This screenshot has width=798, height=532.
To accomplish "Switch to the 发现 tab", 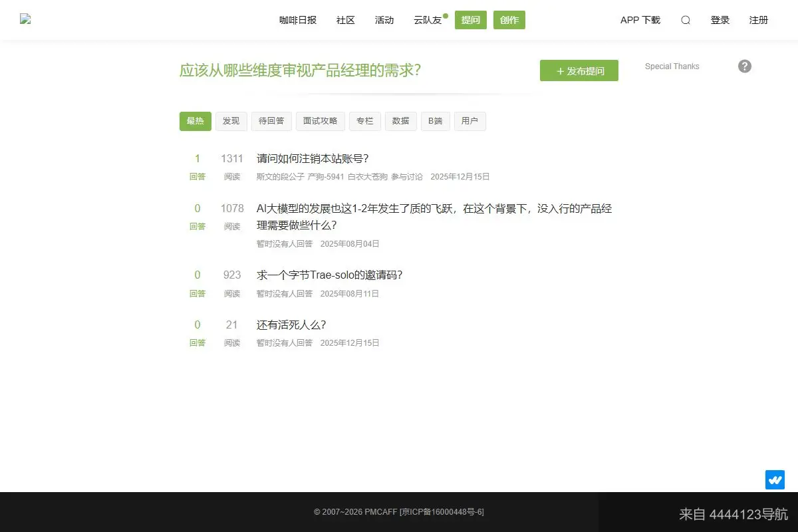I will 231,121.
